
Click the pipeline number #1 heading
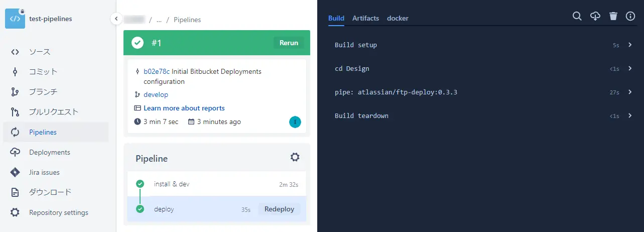tap(157, 43)
